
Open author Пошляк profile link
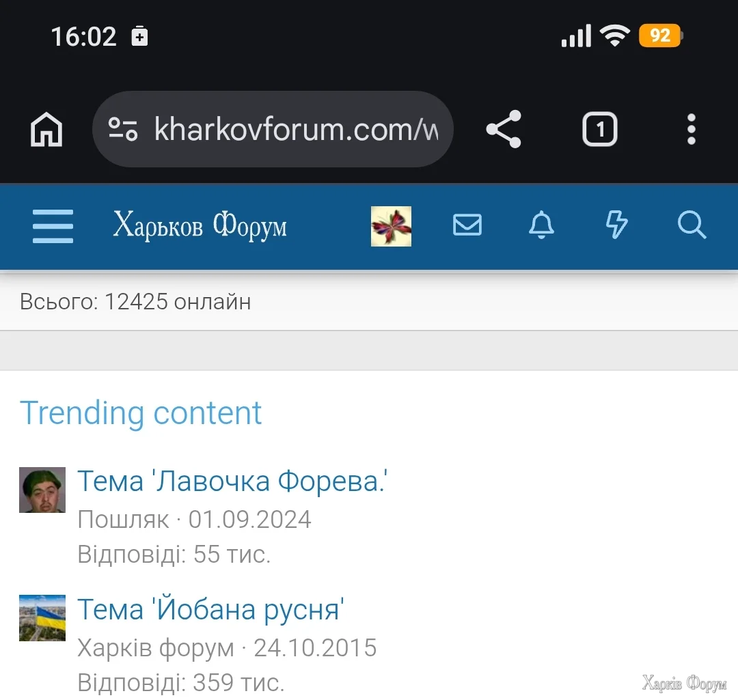point(123,520)
